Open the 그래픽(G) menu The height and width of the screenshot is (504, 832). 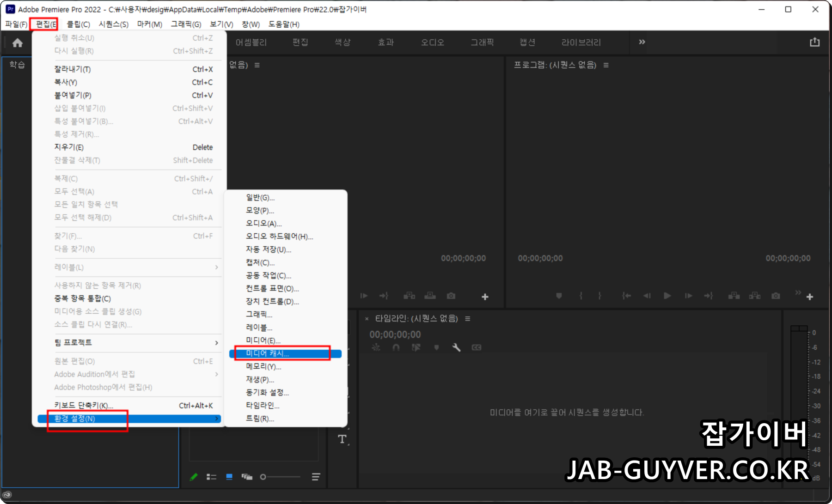(x=186, y=24)
